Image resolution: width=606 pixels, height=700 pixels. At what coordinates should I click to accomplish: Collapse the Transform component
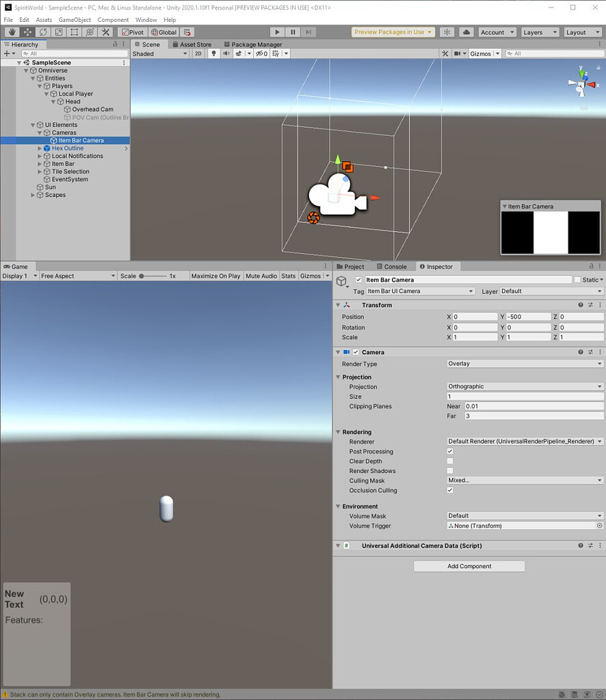tap(337, 305)
